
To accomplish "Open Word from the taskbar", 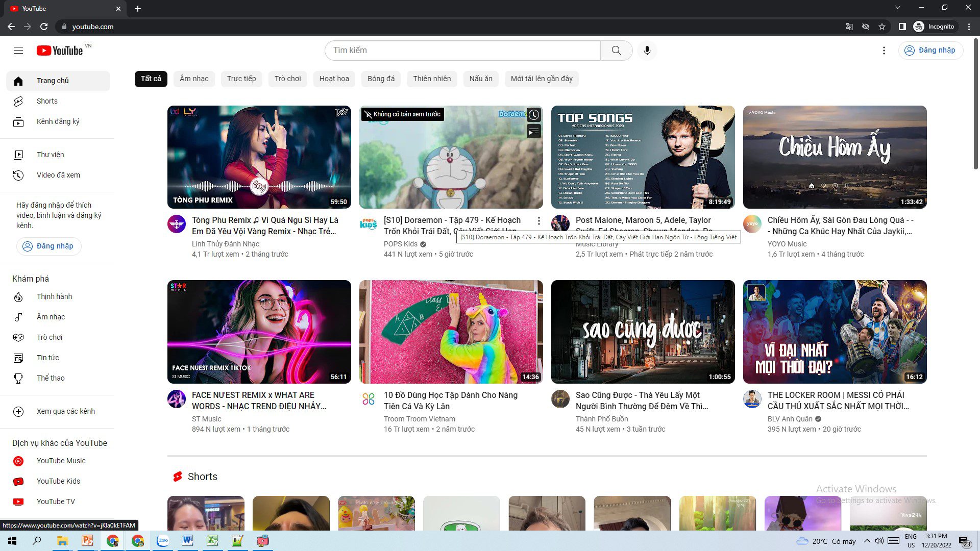I will [x=187, y=541].
